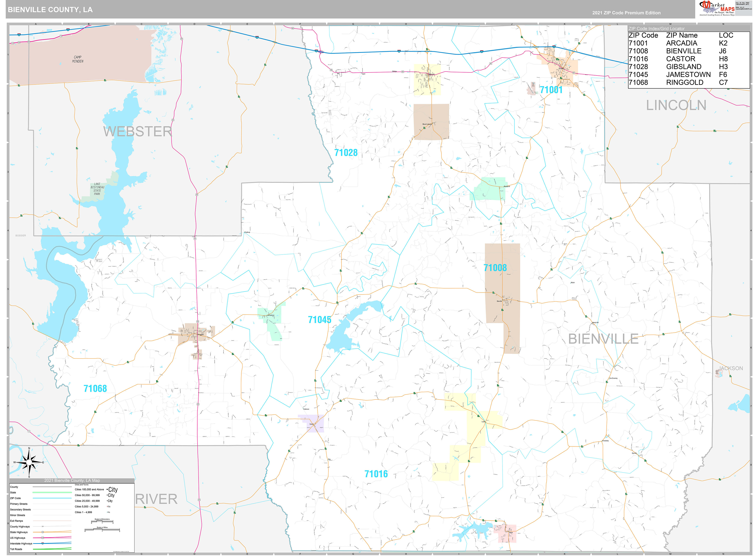Click the 2021 Bienville County, LA Map legend header
Screen dimensions: 756x556
72,481
